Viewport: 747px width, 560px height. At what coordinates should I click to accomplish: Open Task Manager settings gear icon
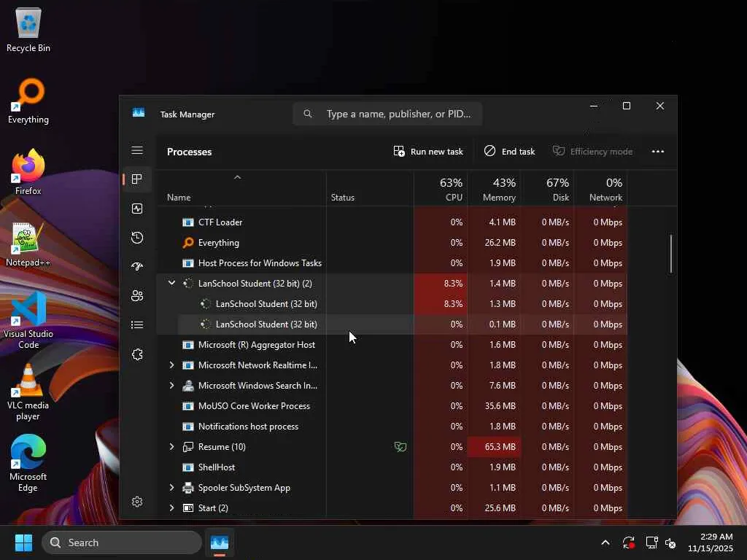(x=137, y=502)
